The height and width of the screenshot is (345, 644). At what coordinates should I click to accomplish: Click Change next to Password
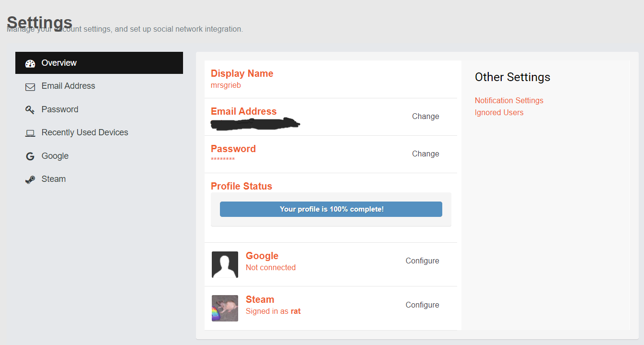click(425, 154)
